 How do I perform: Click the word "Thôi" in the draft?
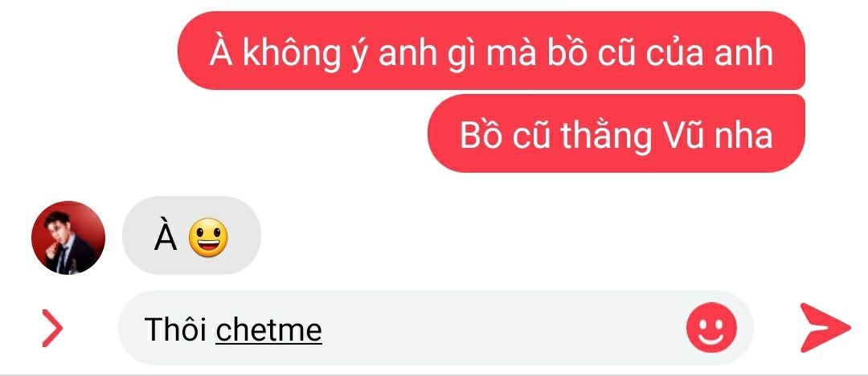(x=175, y=329)
